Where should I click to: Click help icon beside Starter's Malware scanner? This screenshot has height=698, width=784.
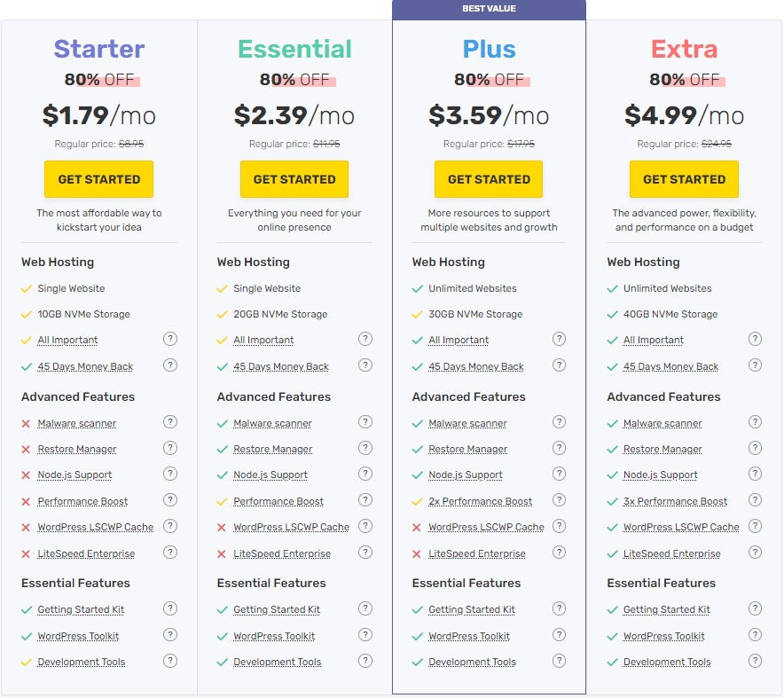170,422
